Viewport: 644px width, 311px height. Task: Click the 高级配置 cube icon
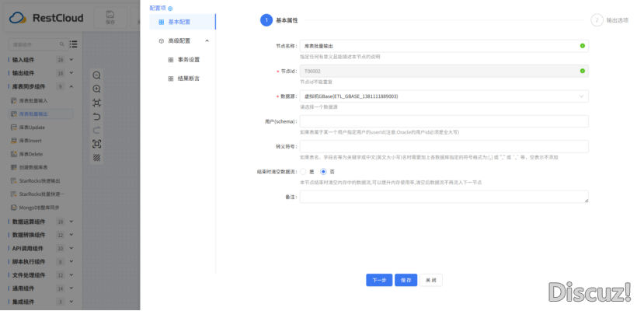point(162,41)
